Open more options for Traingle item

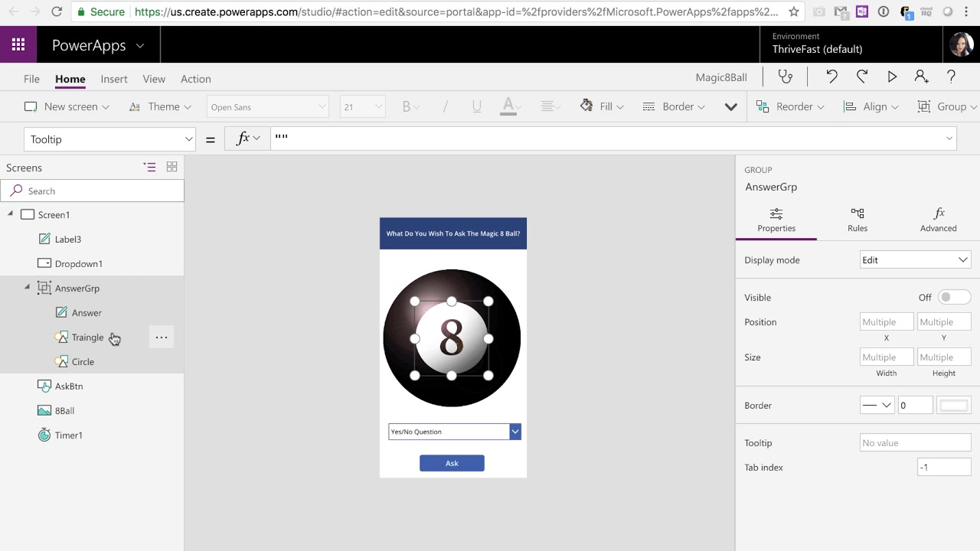click(x=161, y=337)
